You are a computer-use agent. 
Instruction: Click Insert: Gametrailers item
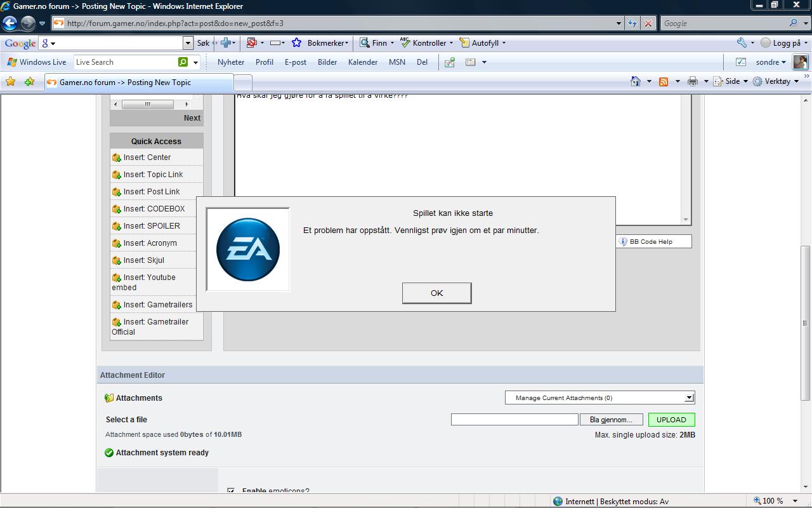coord(157,305)
